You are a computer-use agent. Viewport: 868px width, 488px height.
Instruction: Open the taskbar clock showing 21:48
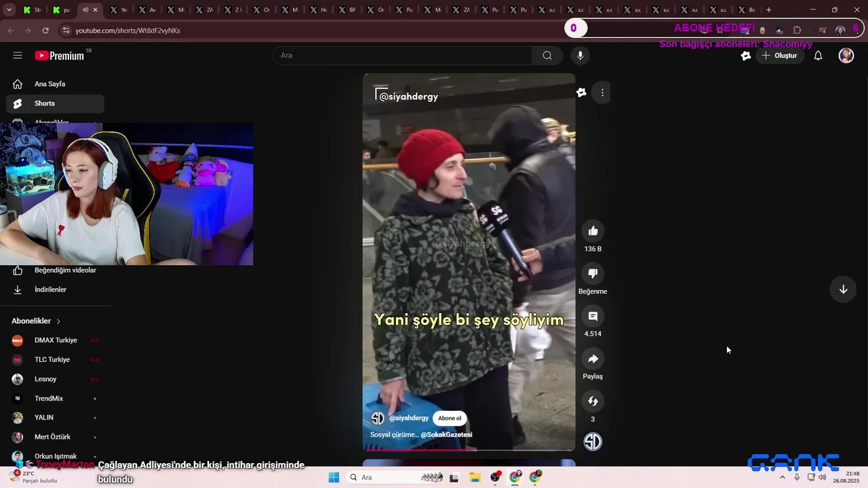[846, 477]
